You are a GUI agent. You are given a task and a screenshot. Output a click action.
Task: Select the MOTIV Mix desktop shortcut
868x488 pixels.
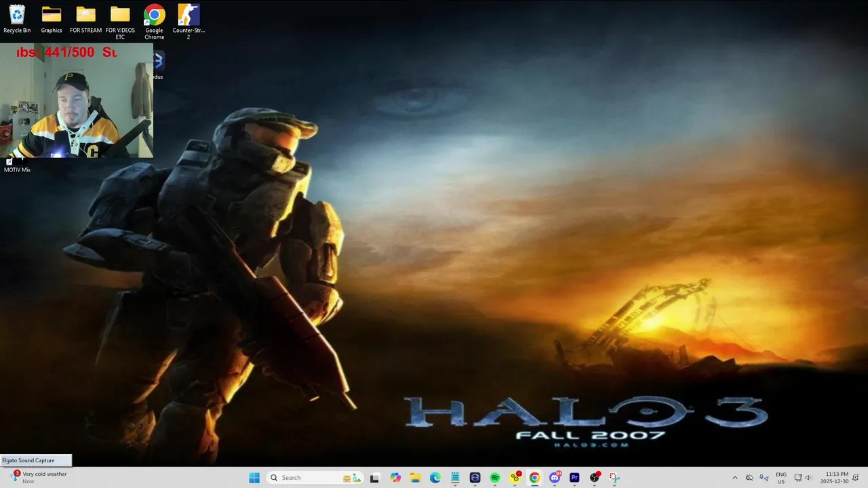click(x=17, y=166)
